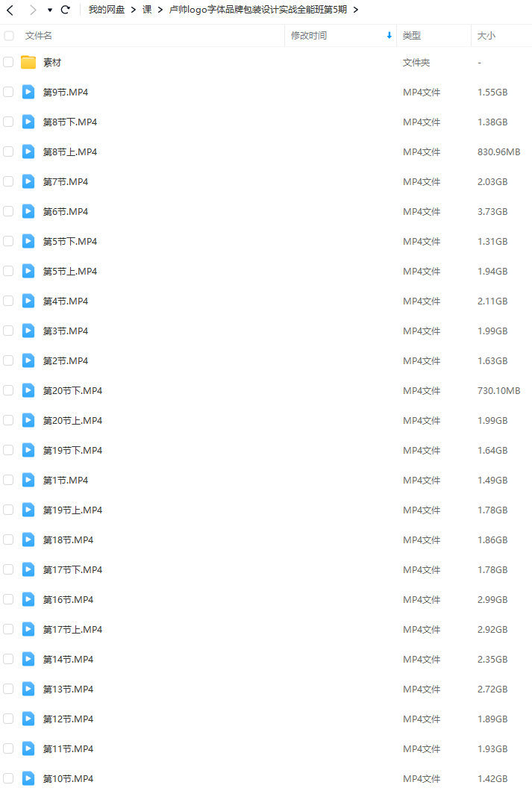
Task: Open the file 第19节上.MP4
Action: click(x=72, y=510)
